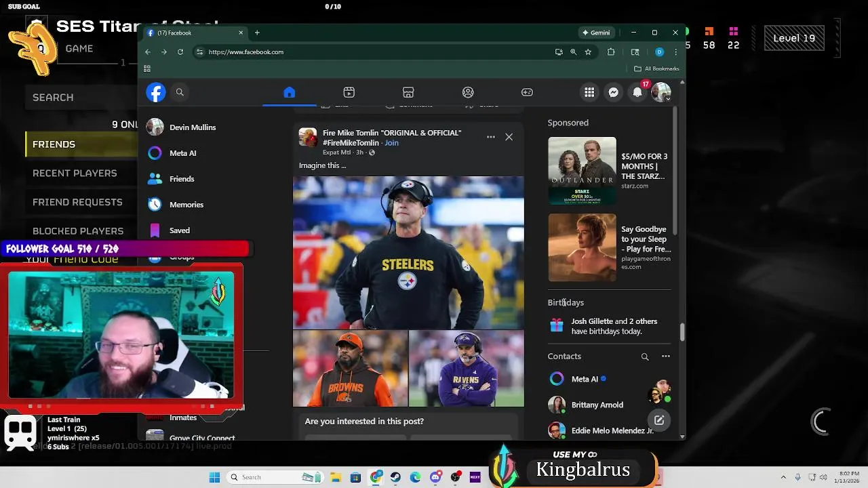The image size is (868, 488).
Task: Open the Facebook Video tab
Action: pos(349,92)
